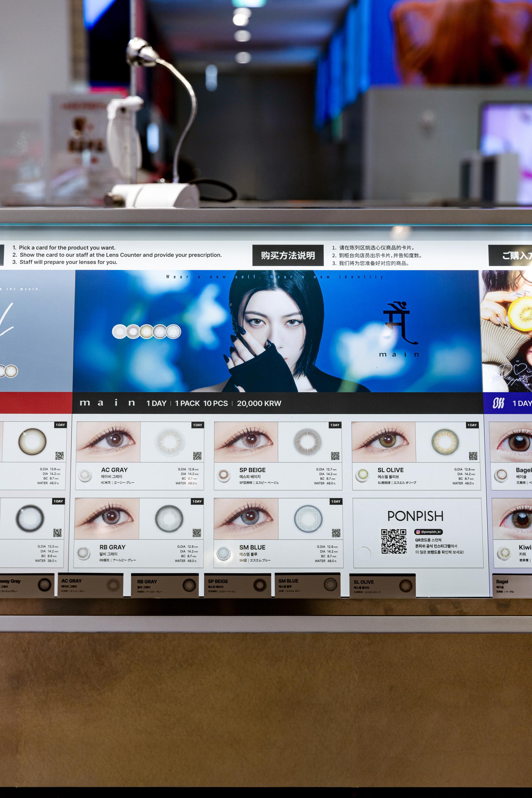This screenshot has height=798, width=532.
Task: Click the lens ring on the bottom SM BLUE pick card
Action: point(330,584)
